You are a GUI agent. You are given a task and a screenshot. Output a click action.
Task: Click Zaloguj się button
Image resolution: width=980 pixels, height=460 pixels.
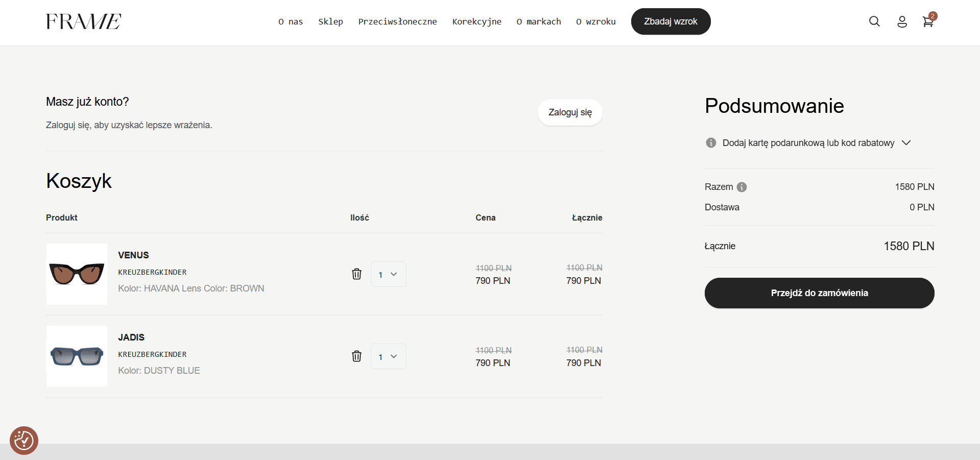pyautogui.click(x=570, y=112)
